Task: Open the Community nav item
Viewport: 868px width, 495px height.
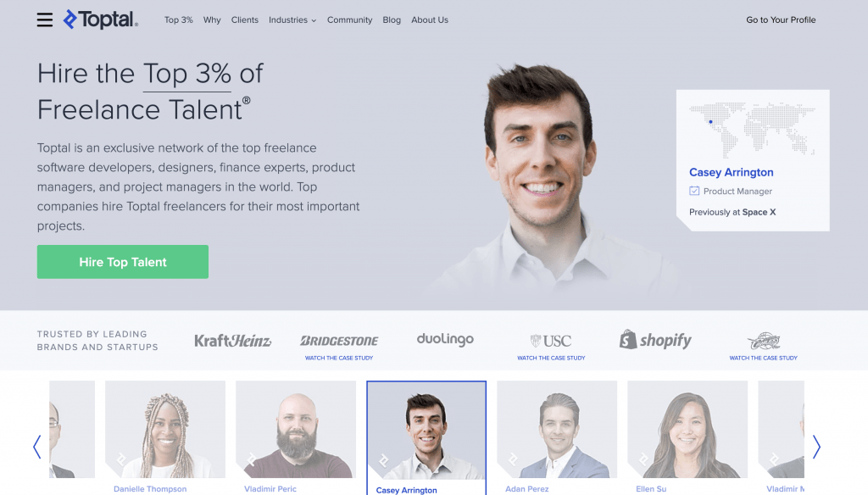Action: [349, 20]
